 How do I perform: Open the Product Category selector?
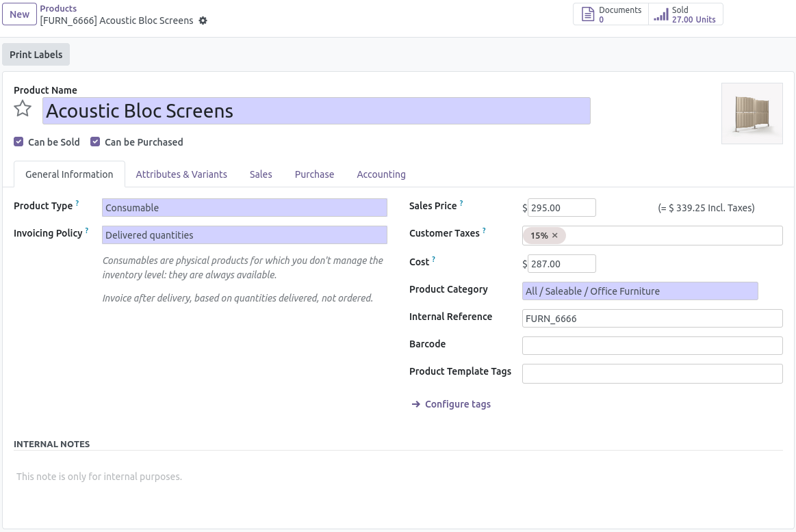click(640, 291)
